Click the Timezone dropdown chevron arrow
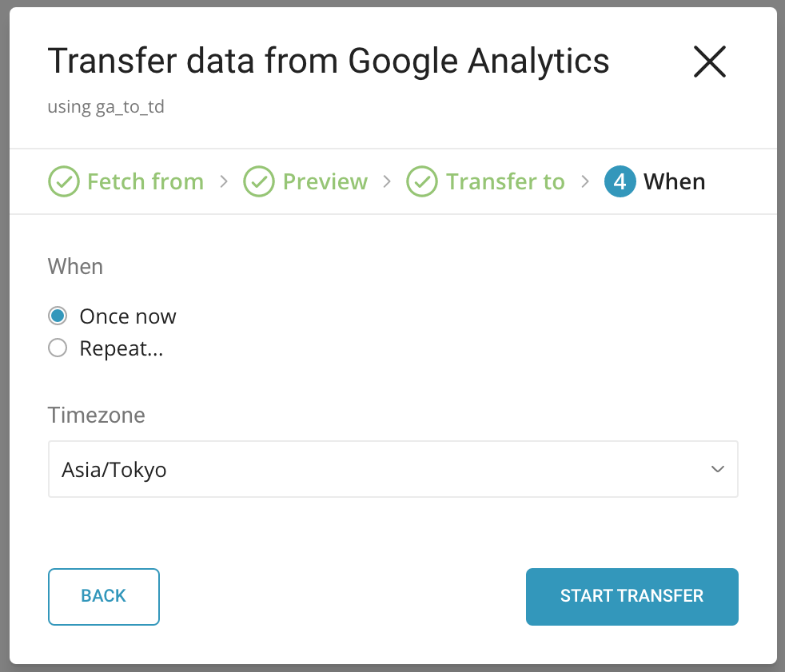This screenshot has width=785, height=672. pyautogui.click(x=717, y=469)
